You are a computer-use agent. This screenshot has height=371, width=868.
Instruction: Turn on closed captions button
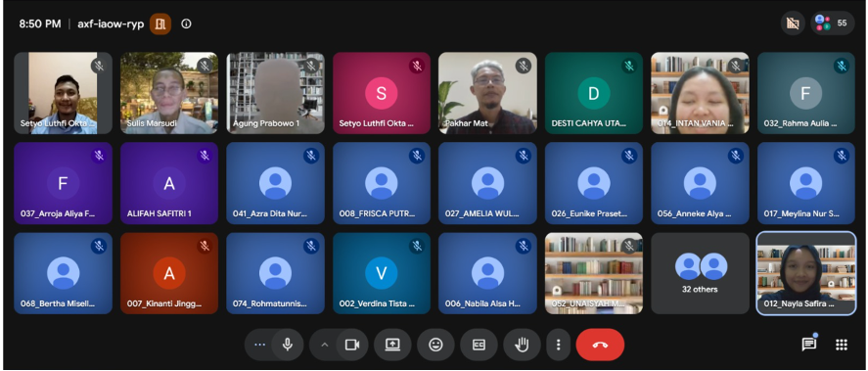coord(479,345)
